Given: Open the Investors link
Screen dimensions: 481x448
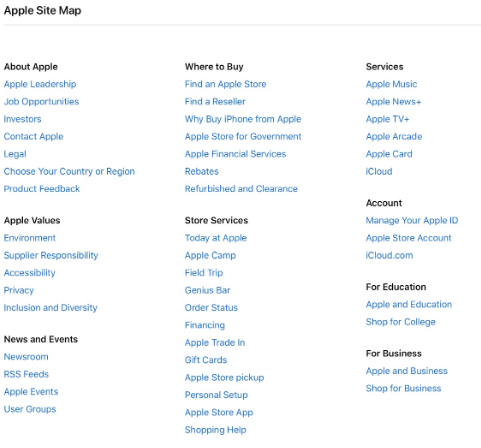Looking at the screenshot, I should (x=22, y=119).
